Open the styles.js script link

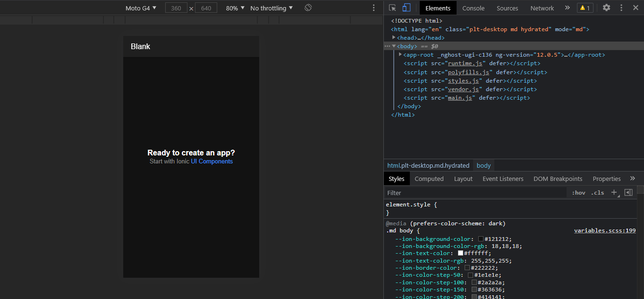[x=463, y=81]
